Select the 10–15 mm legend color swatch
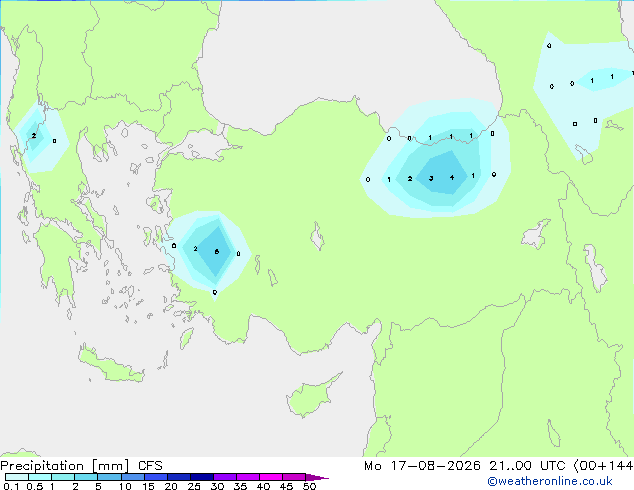The height and width of the screenshot is (490, 634). pyautogui.click(x=132, y=477)
